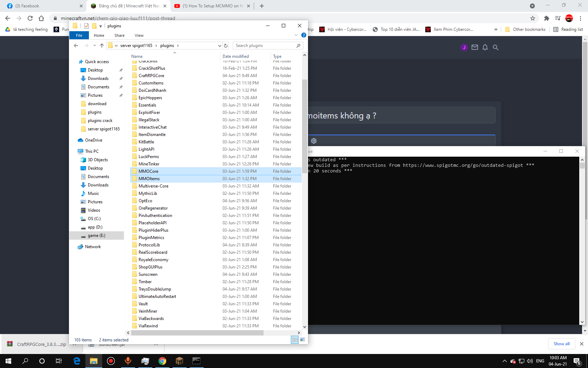Unpin Desktop from Quick access
Image resolution: width=588 pixels, height=368 pixels.
[121, 70]
